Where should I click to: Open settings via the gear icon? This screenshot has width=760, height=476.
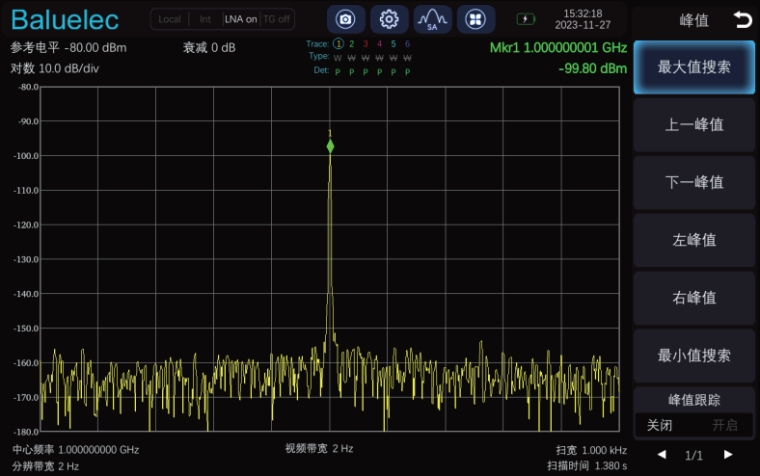pos(389,19)
